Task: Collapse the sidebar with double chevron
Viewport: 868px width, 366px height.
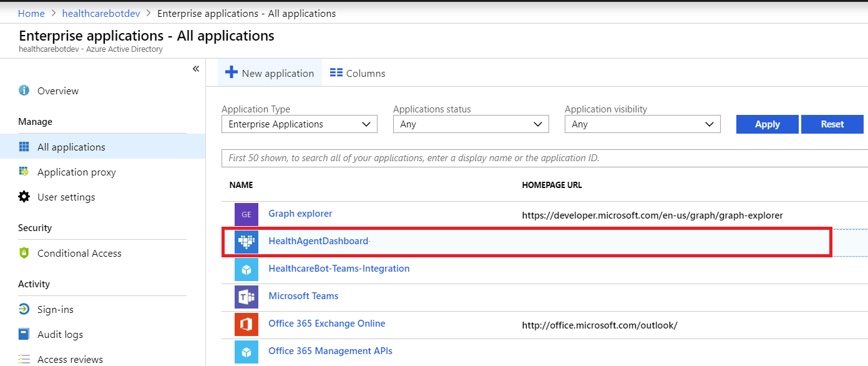Action: [196, 69]
